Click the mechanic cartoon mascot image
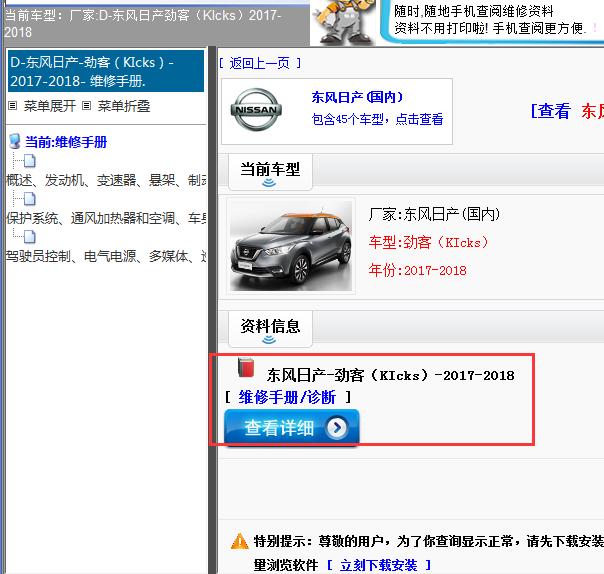Screen dimensions: 604x574 343,22
